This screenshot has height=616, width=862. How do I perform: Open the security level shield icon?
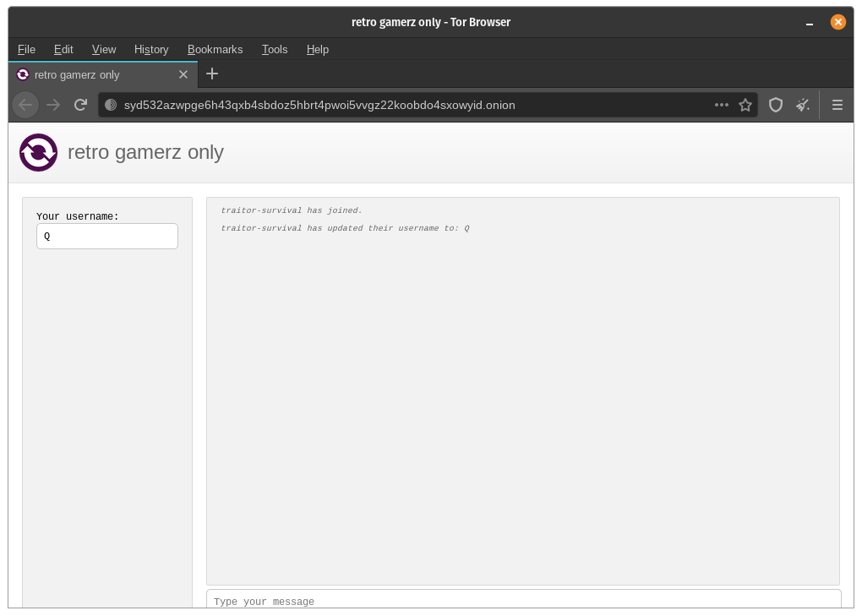click(x=776, y=105)
